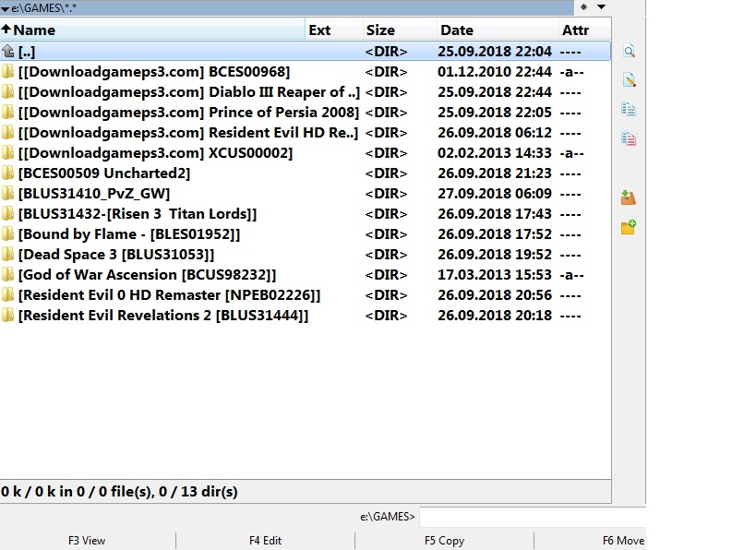Sort by the Date column header
756x550 pixels.
498,30
